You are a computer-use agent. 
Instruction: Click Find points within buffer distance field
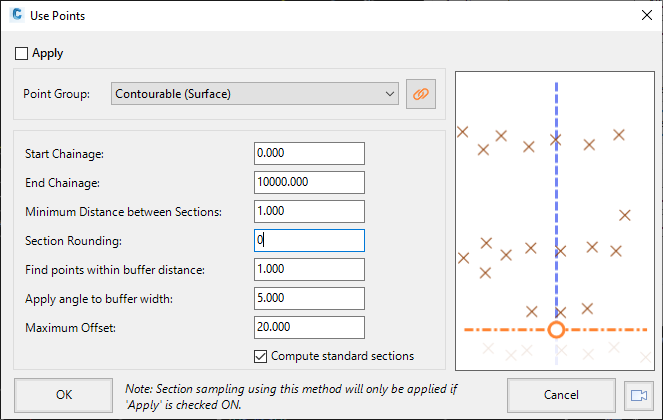309,269
